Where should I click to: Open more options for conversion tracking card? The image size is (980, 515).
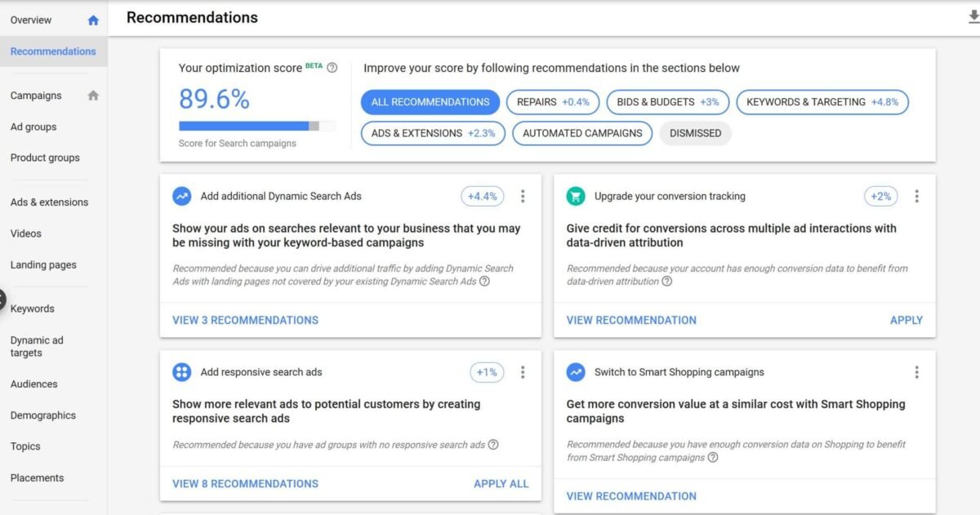point(916,196)
